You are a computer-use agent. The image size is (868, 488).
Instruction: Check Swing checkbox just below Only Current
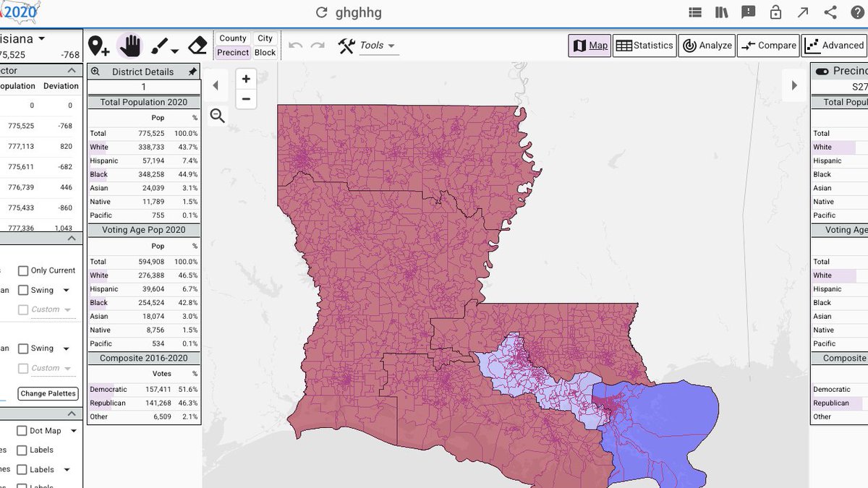(x=23, y=290)
